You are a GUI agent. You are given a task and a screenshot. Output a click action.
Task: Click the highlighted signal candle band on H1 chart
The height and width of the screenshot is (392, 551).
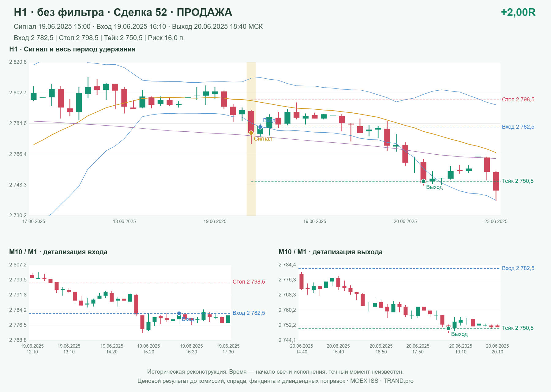pyautogui.click(x=251, y=139)
